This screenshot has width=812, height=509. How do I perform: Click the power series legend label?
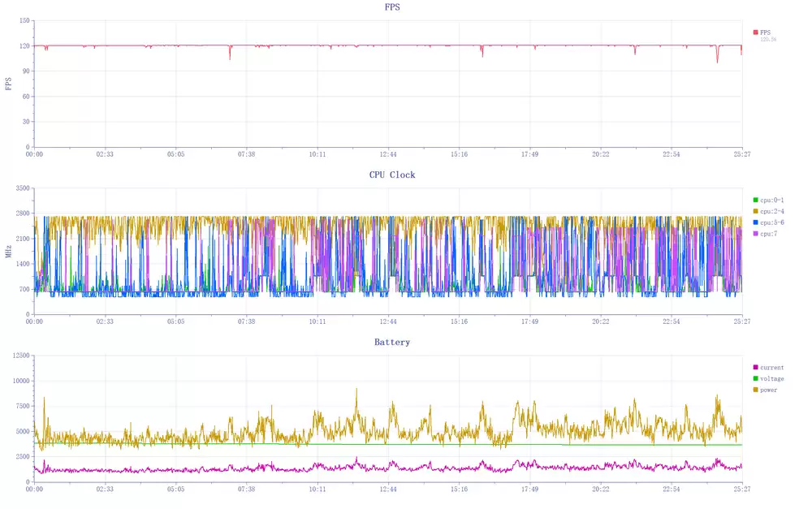(x=769, y=390)
